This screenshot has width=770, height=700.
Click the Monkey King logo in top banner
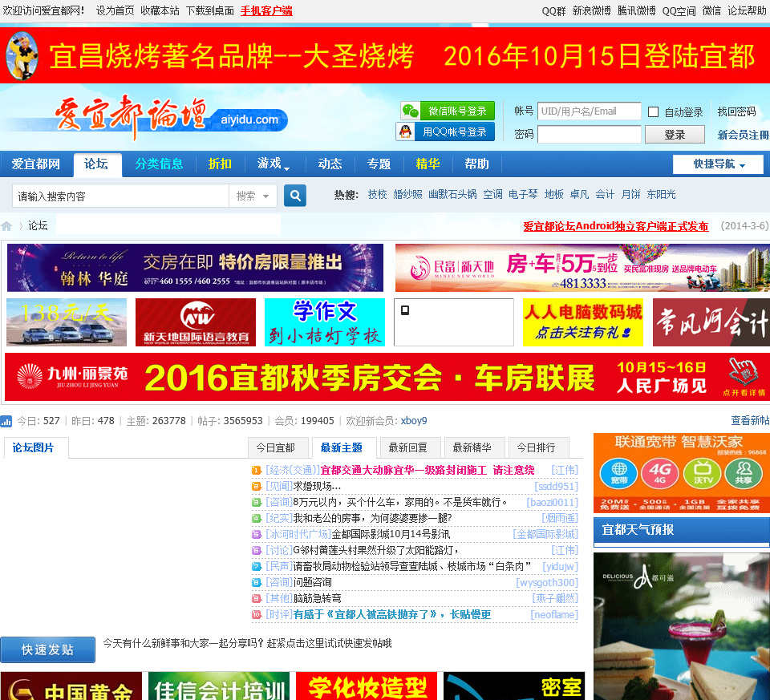[x=22, y=55]
